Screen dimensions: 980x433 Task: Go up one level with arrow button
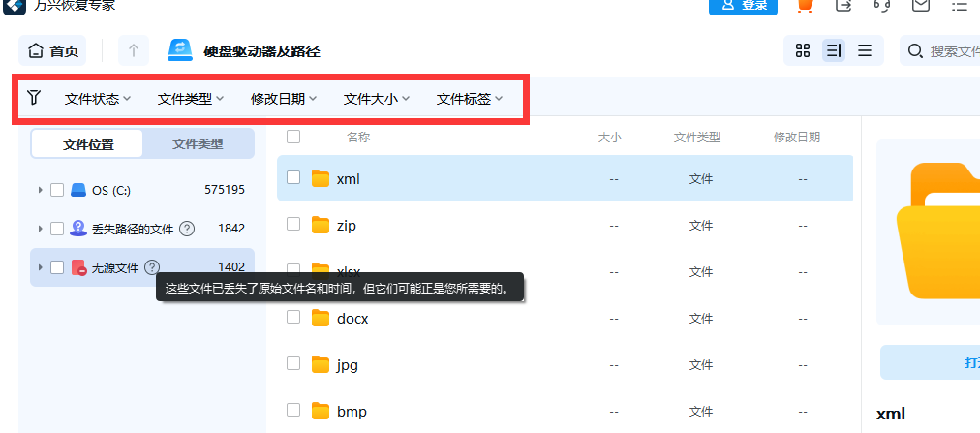point(133,51)
